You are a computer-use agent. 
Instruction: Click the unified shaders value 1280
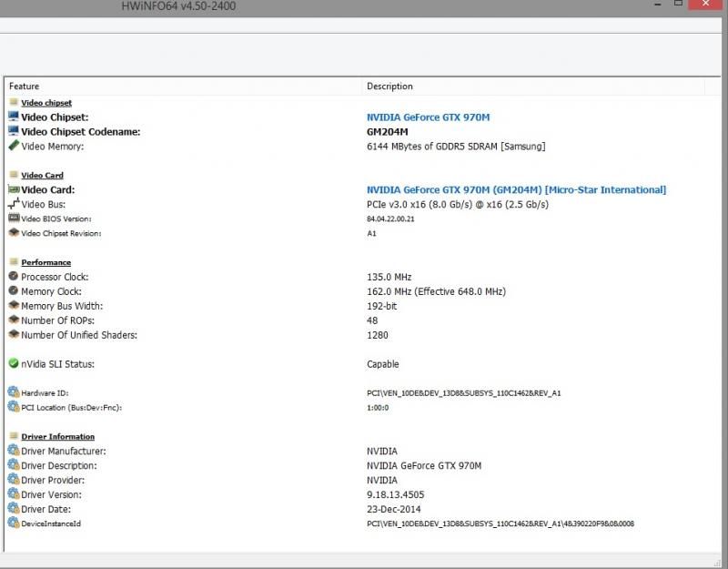pyautogui.click(x=377, y=335)
